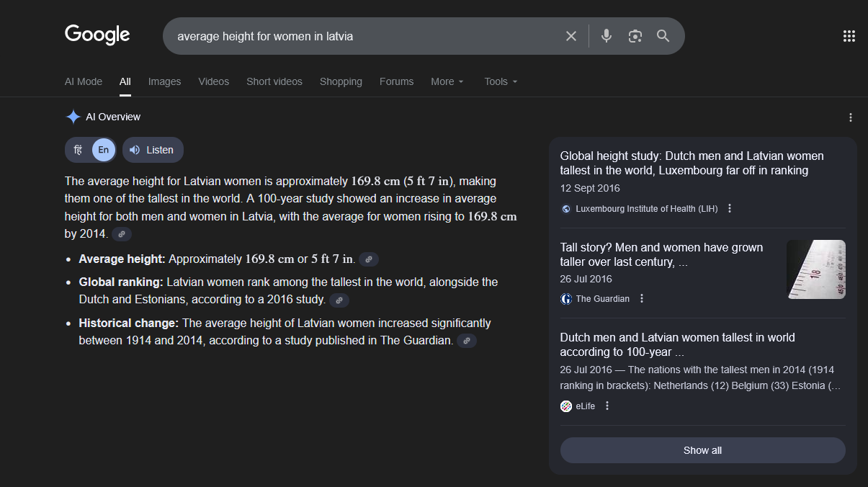Open options for Luxembourg Institute of Health source

click(730, 209)
